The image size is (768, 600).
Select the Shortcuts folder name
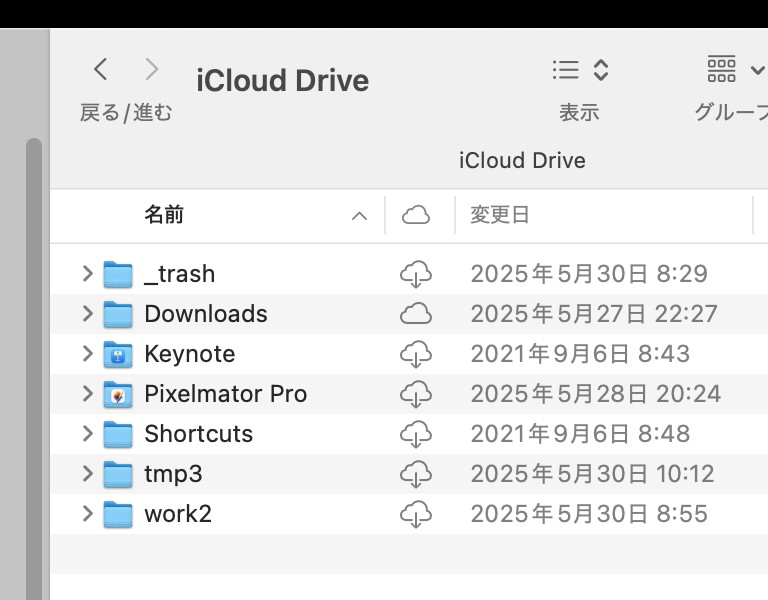[x=199, y=433]
